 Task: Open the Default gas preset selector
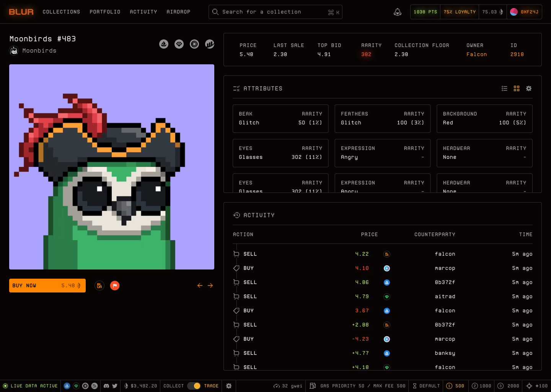[x=426, y=386]
